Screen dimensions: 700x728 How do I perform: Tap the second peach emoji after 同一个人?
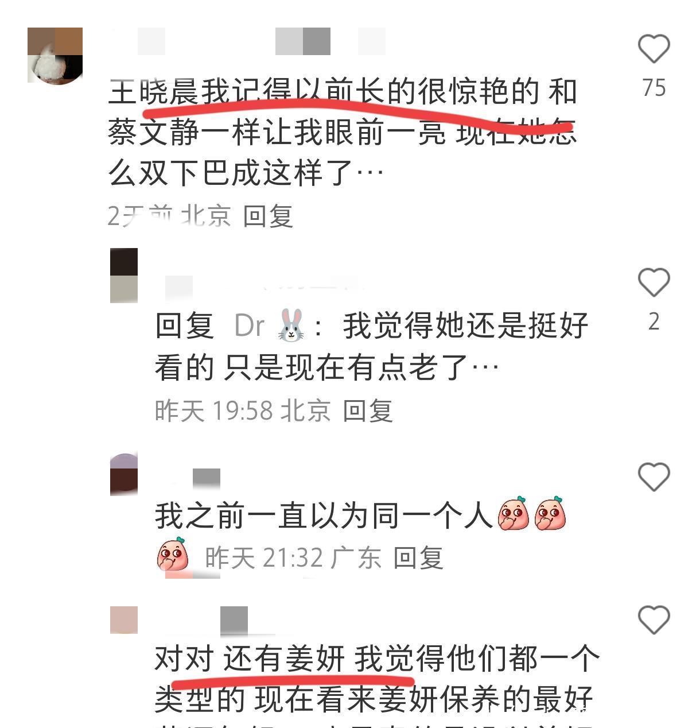point(550,513)
